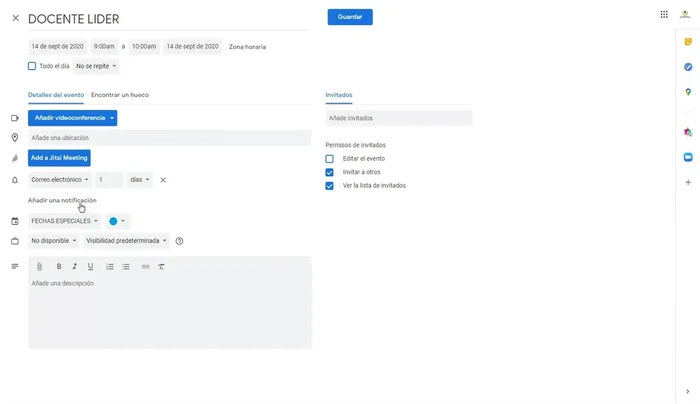Screen dimensions: 700x404
Task: Open visibility help question mark icon
Action: pos(179,241)
